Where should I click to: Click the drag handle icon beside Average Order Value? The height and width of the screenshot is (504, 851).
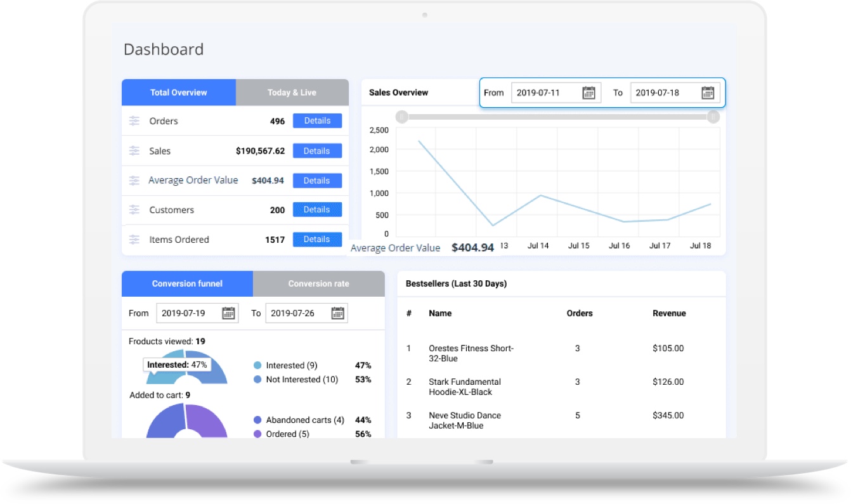click(x=134, y=181)
